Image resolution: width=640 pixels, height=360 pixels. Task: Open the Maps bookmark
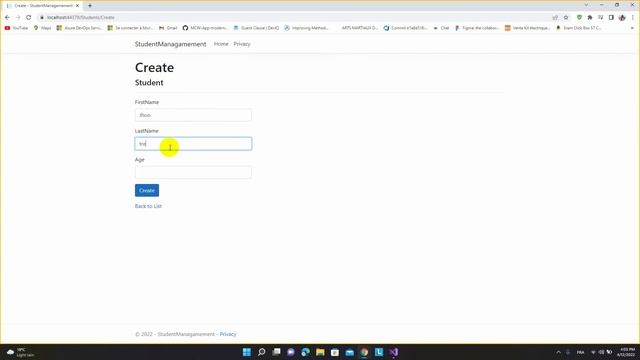[42, 28]
